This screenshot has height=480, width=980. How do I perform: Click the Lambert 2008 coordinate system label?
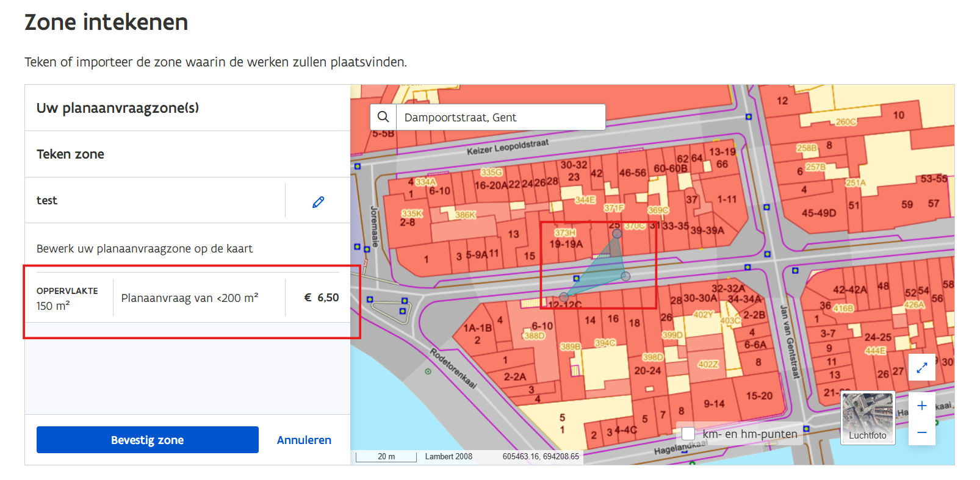pyautogui.click(x=449, y=456)
